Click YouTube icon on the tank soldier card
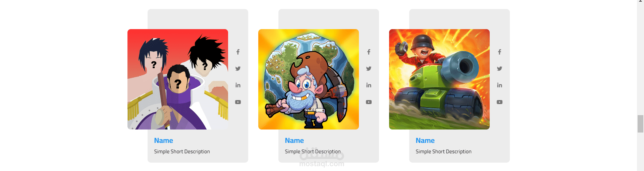Image resolution: width=644 pixels, height=171 pixels. 499,102
